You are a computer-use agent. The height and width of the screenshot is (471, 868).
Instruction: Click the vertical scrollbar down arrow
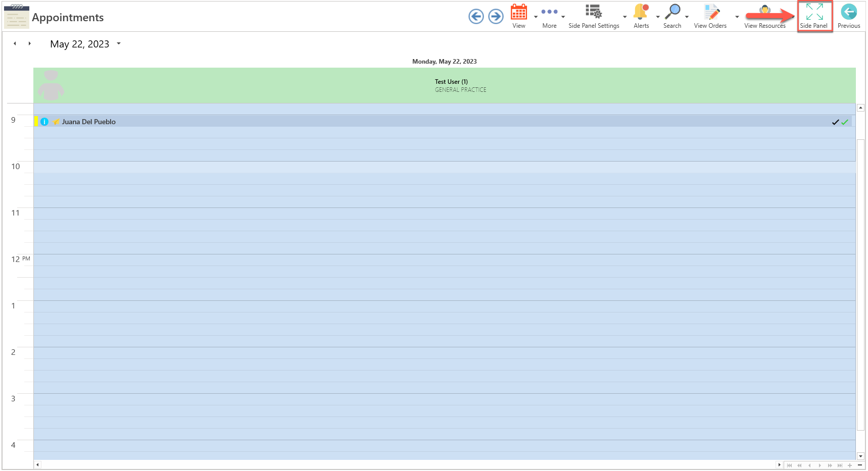pyautogui.click(x=860, y=456)
